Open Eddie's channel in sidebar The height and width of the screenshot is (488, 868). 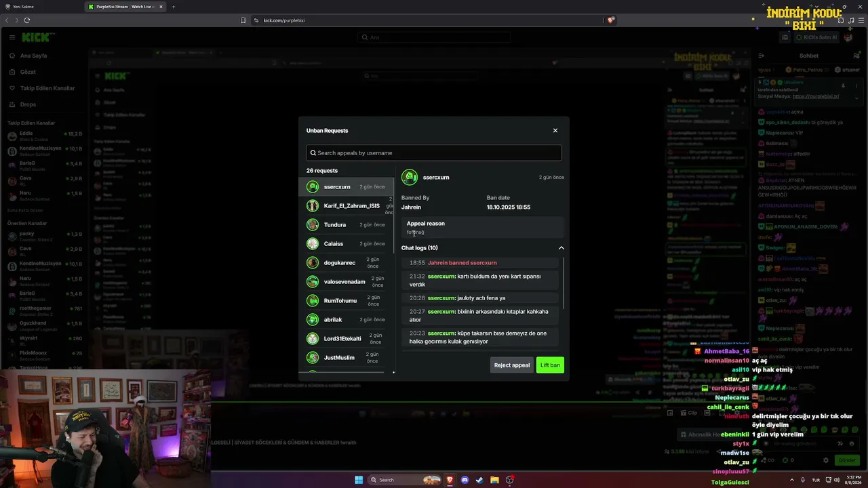tap(44, 136)
